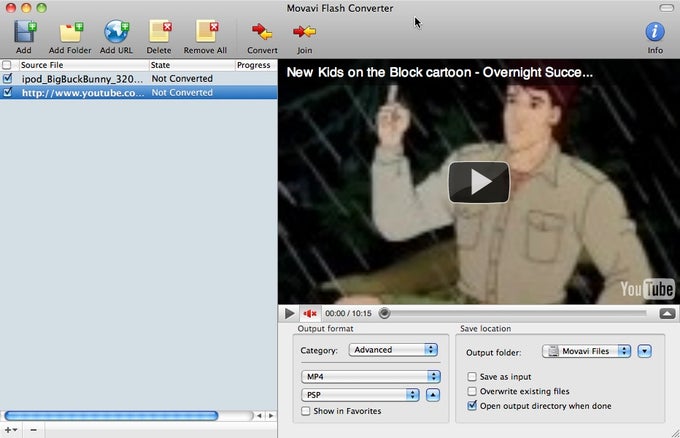Click the toolbar toggle pill in title bar
The width and height of the screenshot is (680, 438).
pos(666,8)
